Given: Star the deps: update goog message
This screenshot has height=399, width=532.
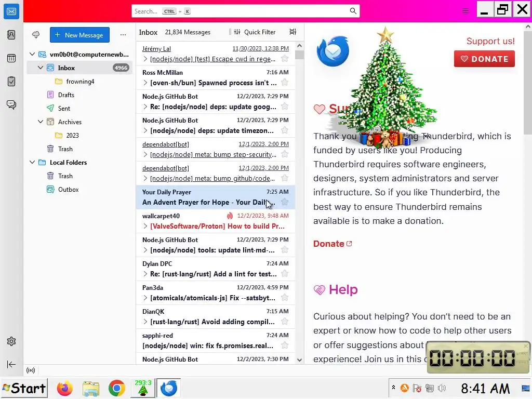Looking at the screenshot, I should coord(285,107).
